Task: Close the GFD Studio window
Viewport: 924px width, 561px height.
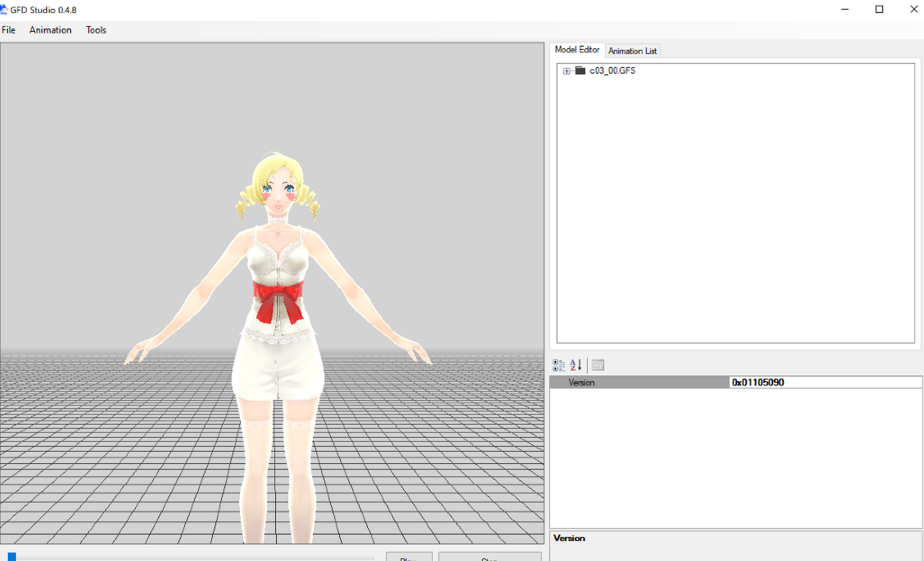Action: coord(914,10)
